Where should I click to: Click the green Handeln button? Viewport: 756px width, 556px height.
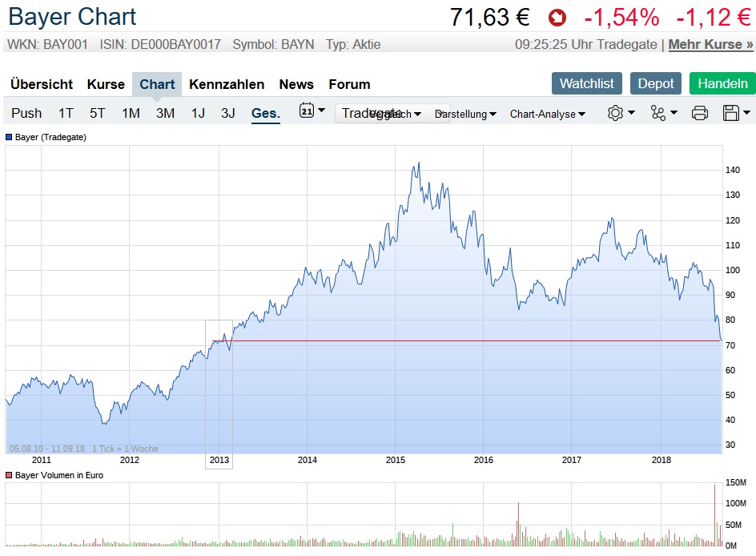(722, 83)
